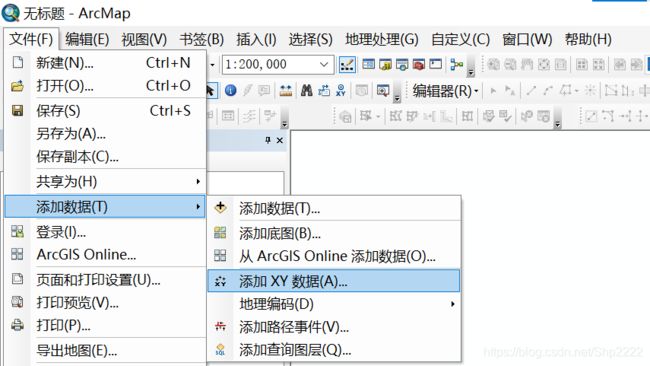Select the Select Elements arrow tool
Image resolution: width=650 pixels, height=366 pixels.
pos(211,90)
